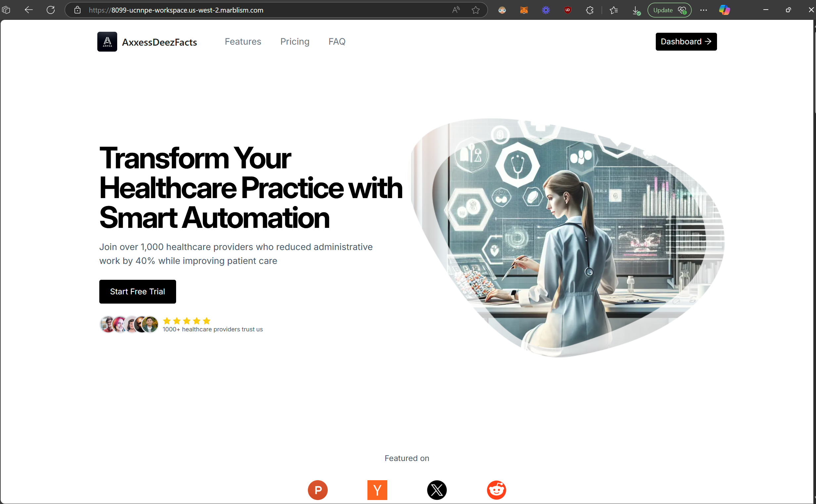Click the X (Twitter) logo icon
Image resolution: width=816 pixels, height=504 pixels.
(437, 490)
